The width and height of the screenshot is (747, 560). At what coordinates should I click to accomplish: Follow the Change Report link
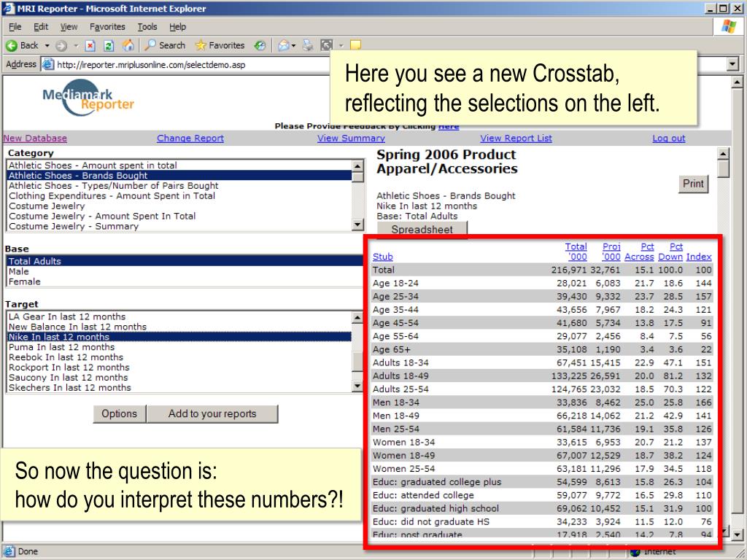tap(190, 138)
